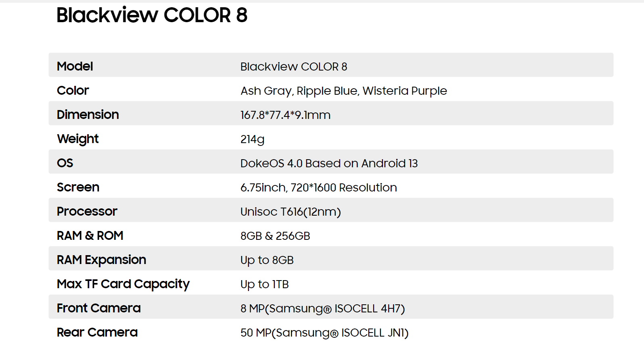The height and width of the screenshot is (341, 644).
Task: Click the 8 MP Samsung ISOCELL 4H7 value
Action: pyautogui.click(x=323, y=309)
